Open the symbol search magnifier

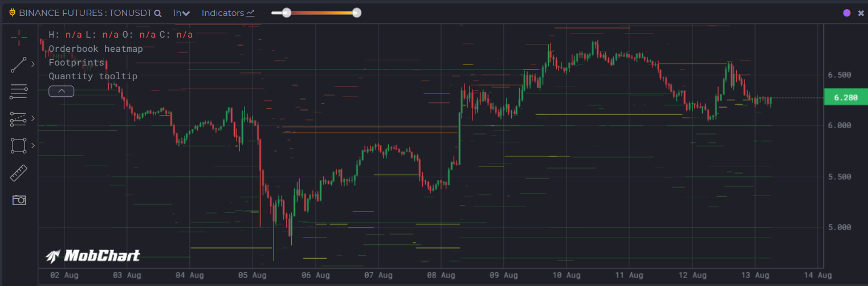coord(157,13)
